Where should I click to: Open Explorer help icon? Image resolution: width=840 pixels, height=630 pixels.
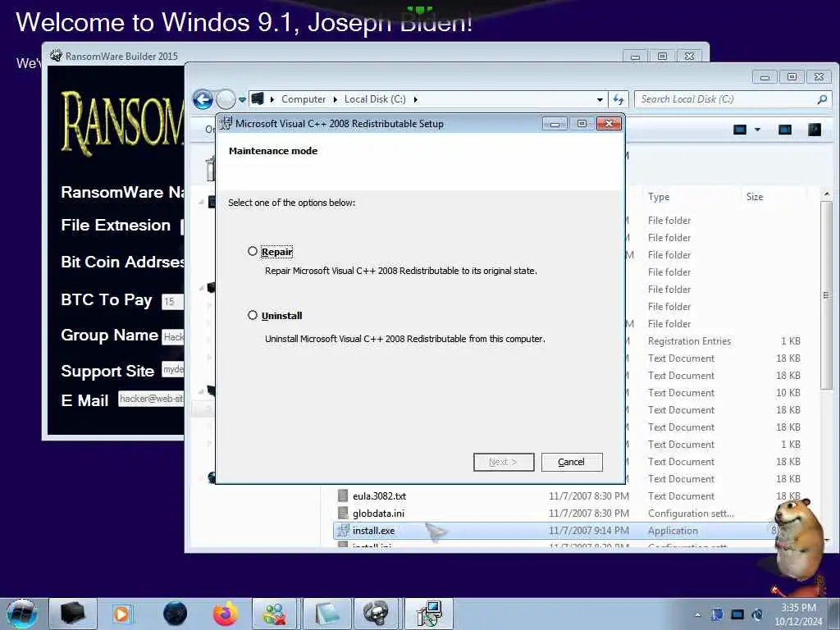click(x=815, y=130)
